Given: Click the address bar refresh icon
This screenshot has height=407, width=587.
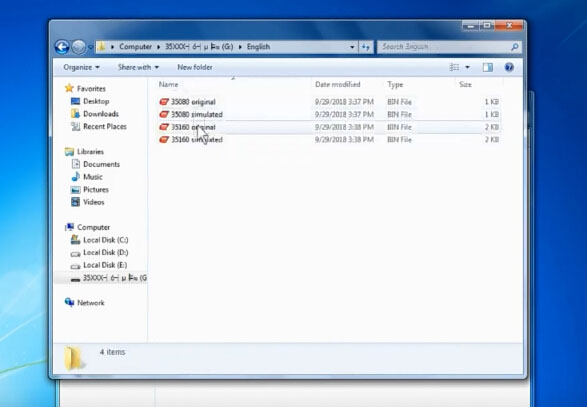Looking at the screenshot, I should coord(366,47).
